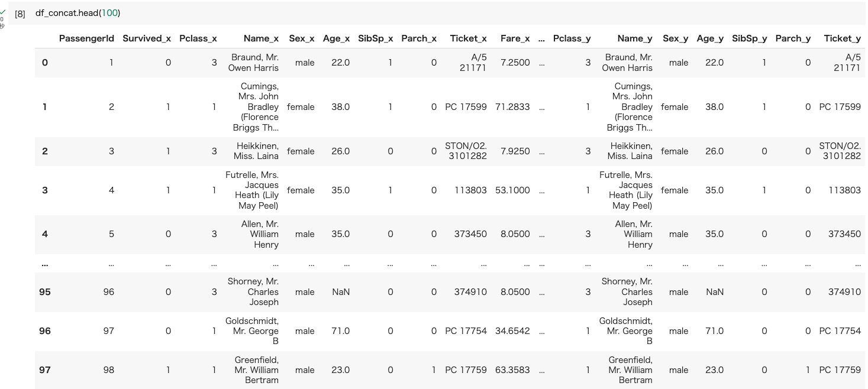Click the truncated rows ellipsis index
This screenshot has height=389, width=868.
45,264
